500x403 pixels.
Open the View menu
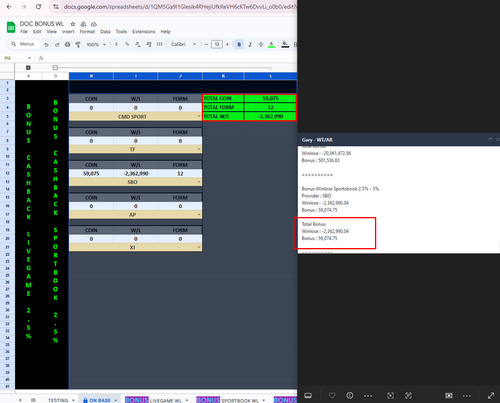51,32
